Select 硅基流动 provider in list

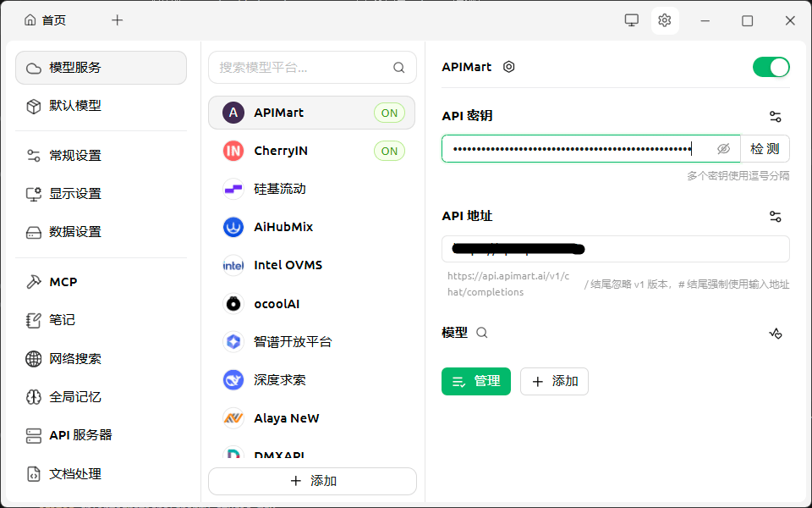[x=312, y=189]
